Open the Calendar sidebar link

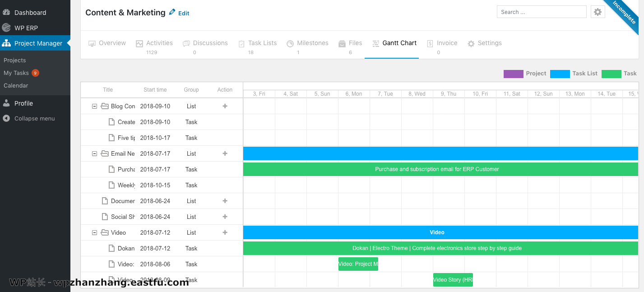coord(16,85)
